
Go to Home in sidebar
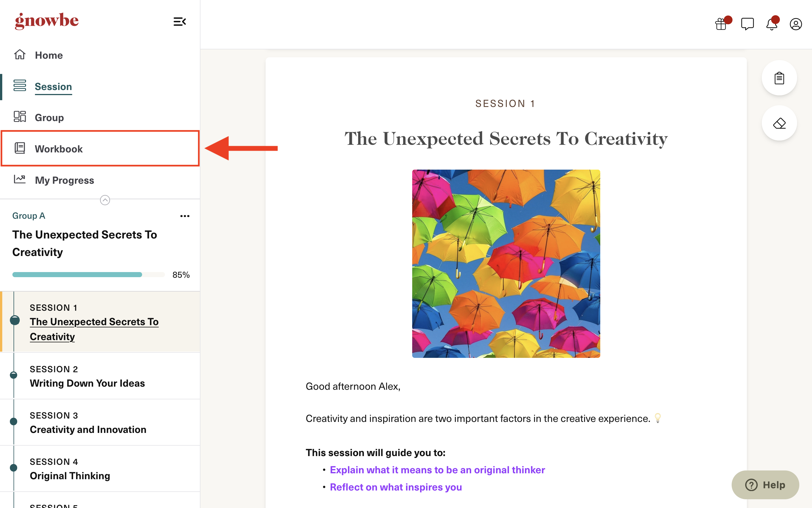pyautogui.click(x=100, y=55)
